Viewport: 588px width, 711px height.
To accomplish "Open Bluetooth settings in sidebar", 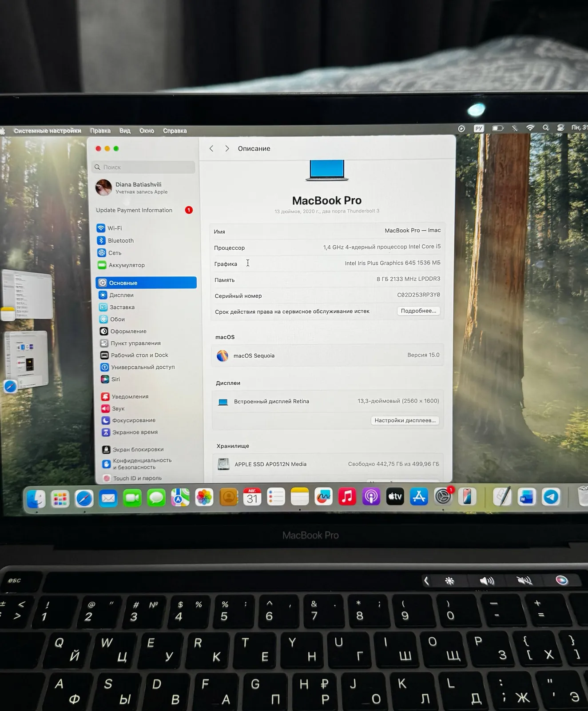I will 115,240.
